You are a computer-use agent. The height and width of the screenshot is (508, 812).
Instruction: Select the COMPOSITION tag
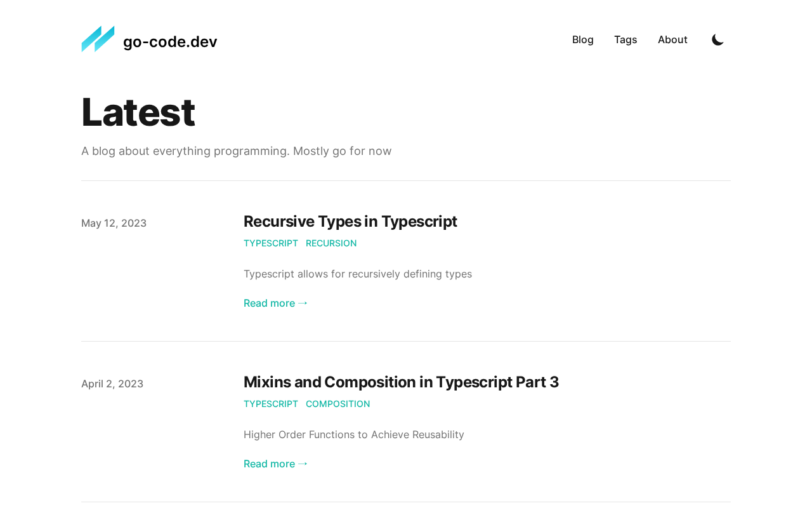pos(337,404)
